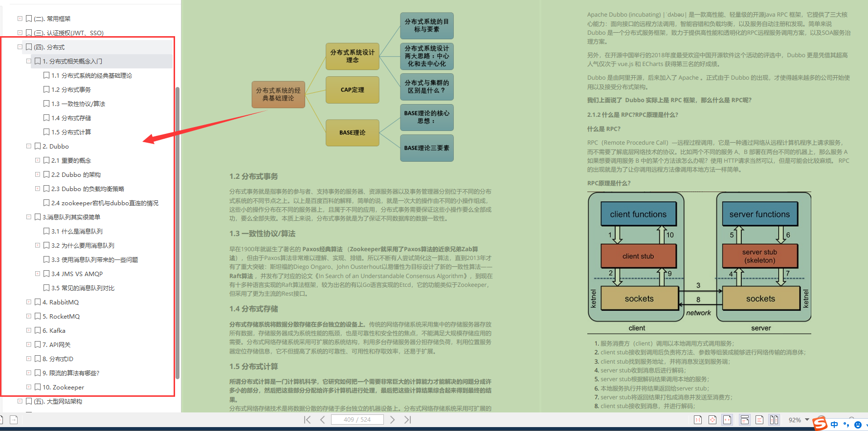Click the BASE理论 mind map node
This screenshot has height=431, width=868.
click(x=352, y=132)
